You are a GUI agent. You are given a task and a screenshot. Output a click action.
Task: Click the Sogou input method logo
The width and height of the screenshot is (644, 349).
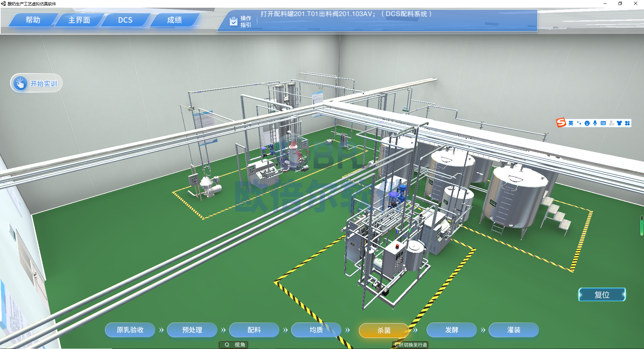click(x=561, y=123)
